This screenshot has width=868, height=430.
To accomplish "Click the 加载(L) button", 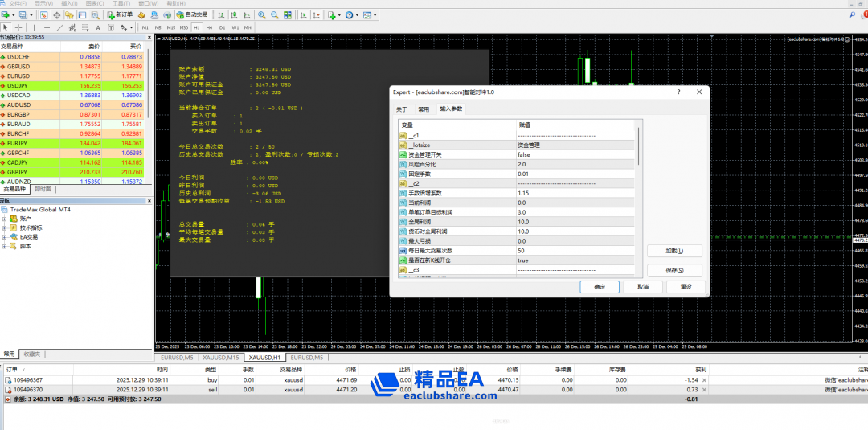I will (x=674, y=251).
